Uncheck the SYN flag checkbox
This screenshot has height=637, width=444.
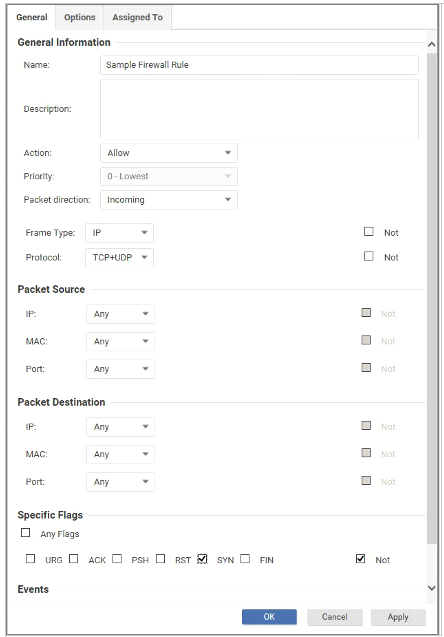pyautogui.click(x=202, y=559)
